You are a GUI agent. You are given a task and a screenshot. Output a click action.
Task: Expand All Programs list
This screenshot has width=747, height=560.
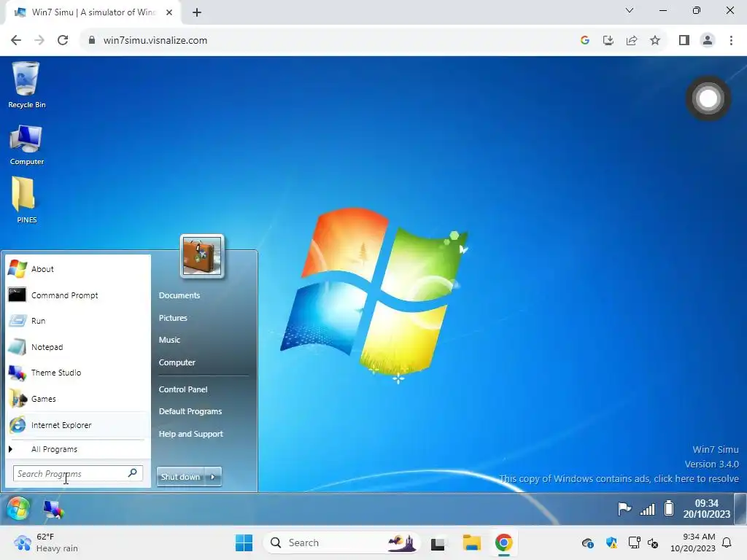[76, 449]
